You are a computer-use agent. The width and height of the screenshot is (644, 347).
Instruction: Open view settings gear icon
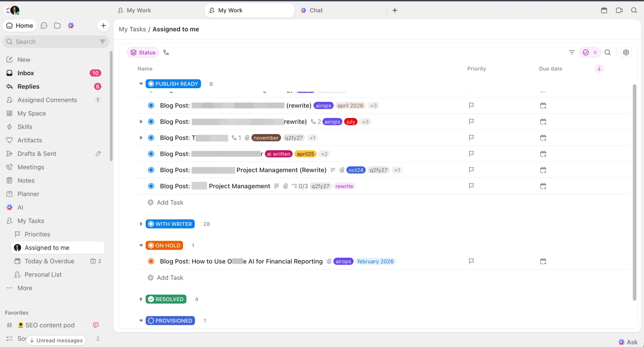pos(626,52)
